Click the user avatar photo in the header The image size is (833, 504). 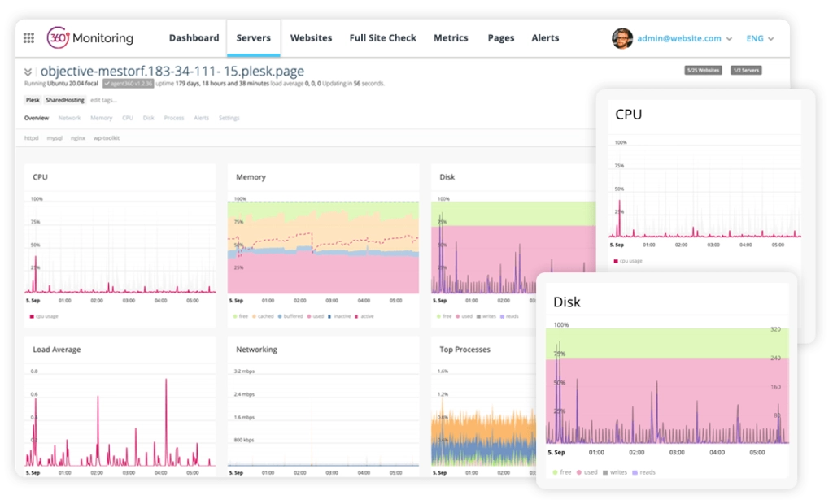(x=622, y=37)
